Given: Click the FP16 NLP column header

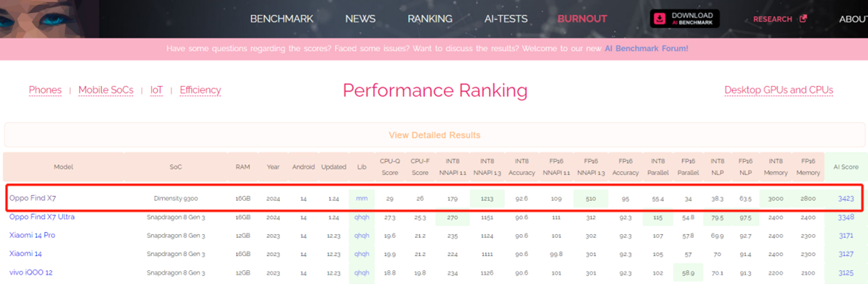Looking at the screenshot, I should click(745, 167).
